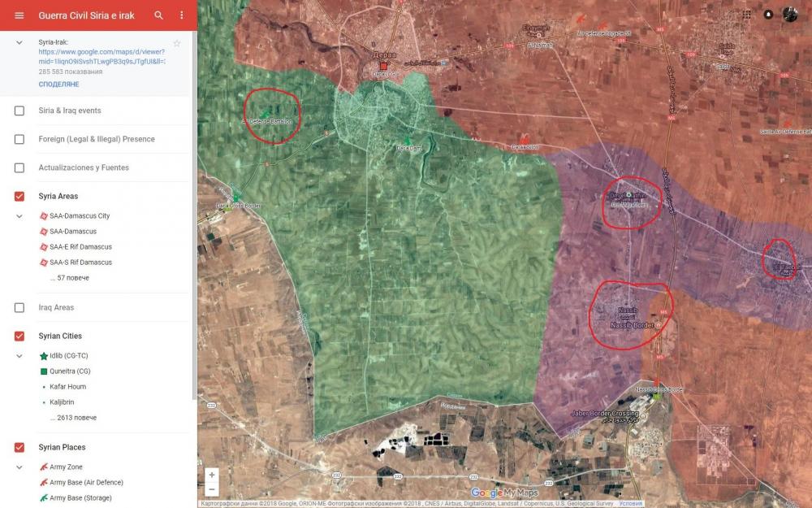Open the hamburger menu in the header
Image resolution: width=812 pixels, height=508 pixels.
pyautogui.click(x=19, y=15)
